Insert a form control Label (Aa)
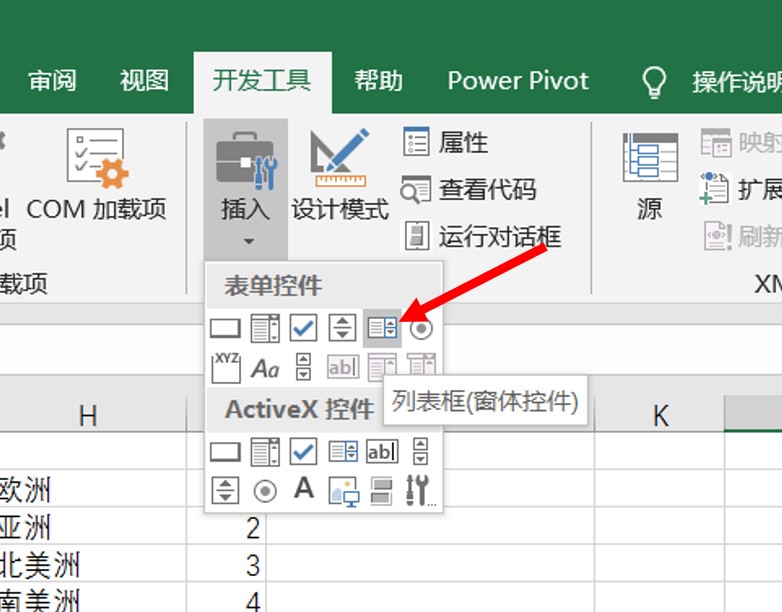The image size is (782, 612). [265, 369]
